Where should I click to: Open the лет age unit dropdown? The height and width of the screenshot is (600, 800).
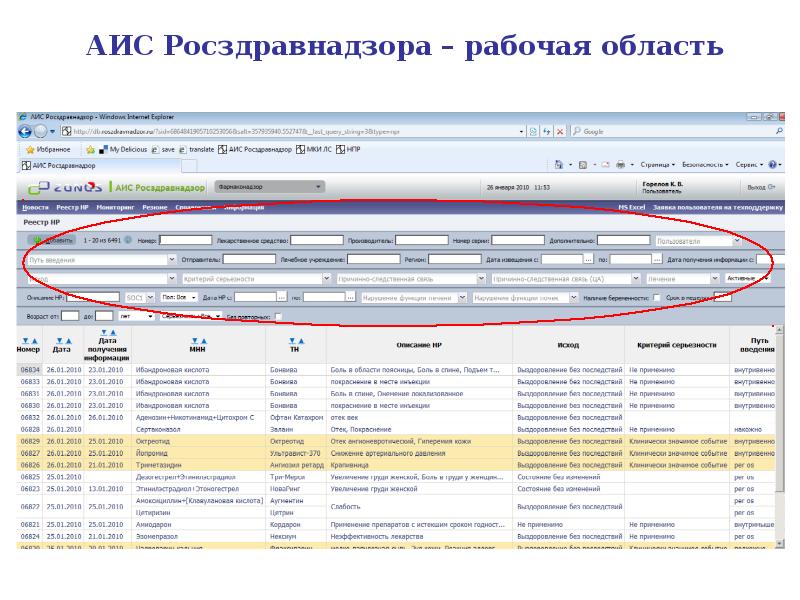click(x=136, y=316)
